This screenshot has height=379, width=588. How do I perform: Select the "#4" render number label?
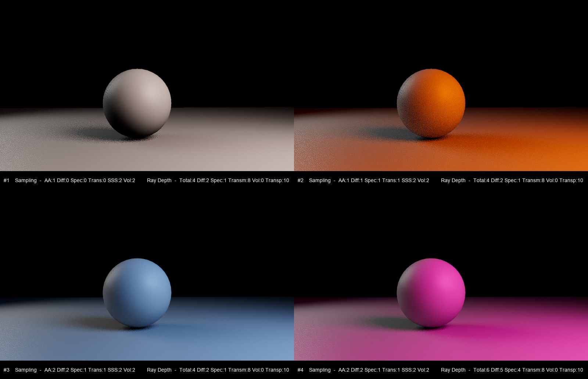(300, 370)
